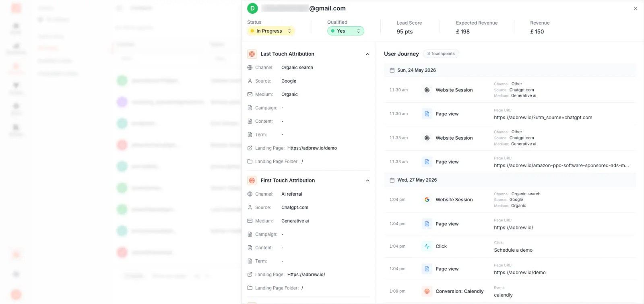
Task: Open page URL https://adbrew.io/demo in journey
Action: click(x=520, y=273)
